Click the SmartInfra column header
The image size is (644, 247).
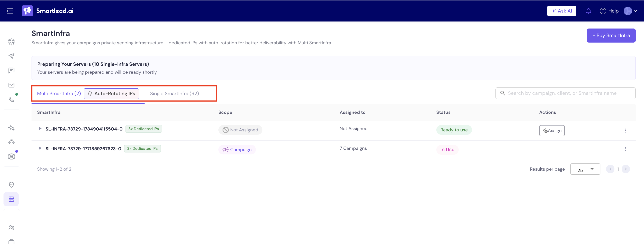pos(49,112)
